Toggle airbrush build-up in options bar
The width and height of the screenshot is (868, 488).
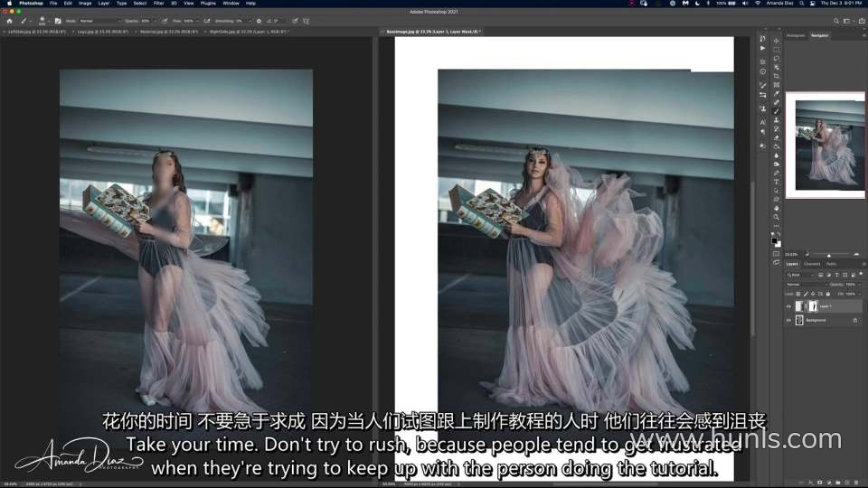(x=207, y=21)
